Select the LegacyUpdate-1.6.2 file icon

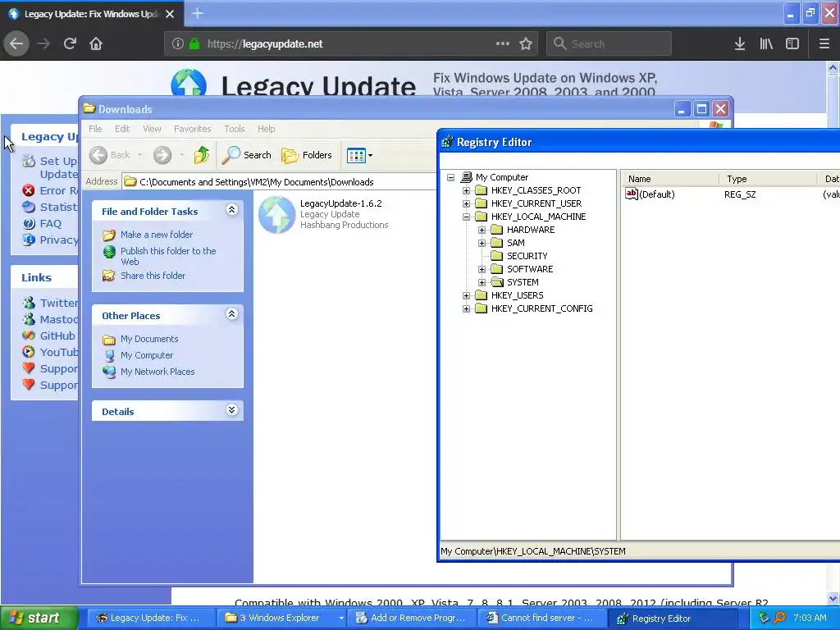[x=276, y=215]
